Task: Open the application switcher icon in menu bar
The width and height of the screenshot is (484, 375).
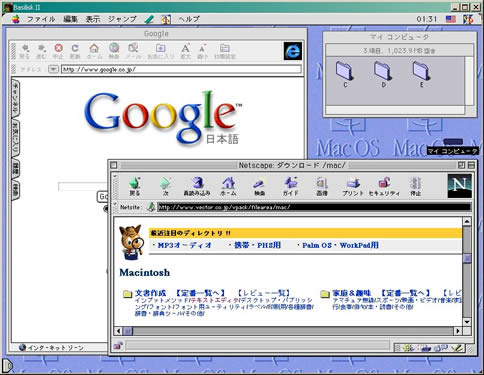Action: click(468, 19)
